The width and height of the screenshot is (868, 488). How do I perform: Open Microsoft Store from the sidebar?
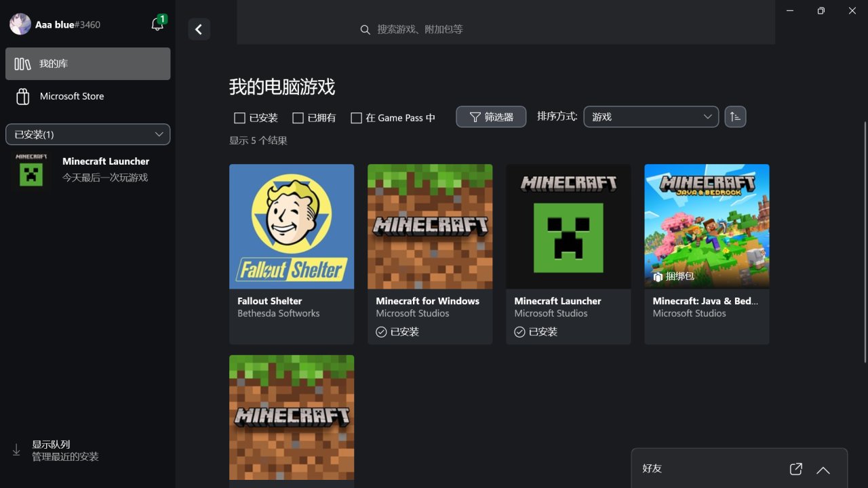click(x=88, y=96)
